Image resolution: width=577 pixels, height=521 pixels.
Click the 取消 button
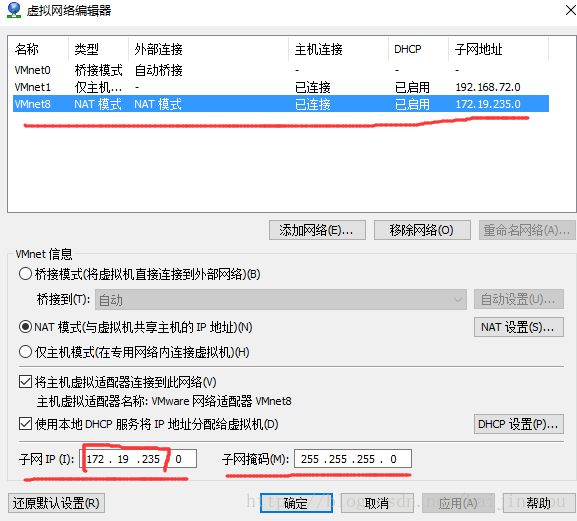click(x=377, y=503)
